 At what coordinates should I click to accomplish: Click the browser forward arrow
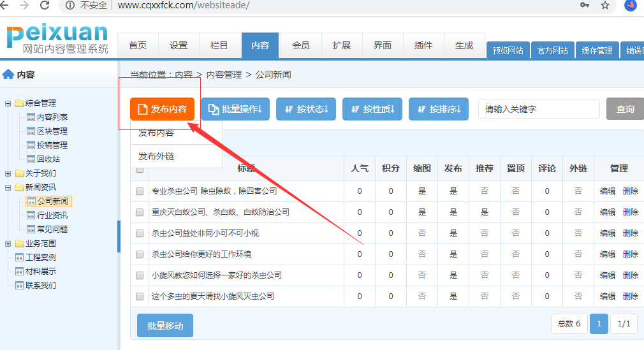coord(24,6)
